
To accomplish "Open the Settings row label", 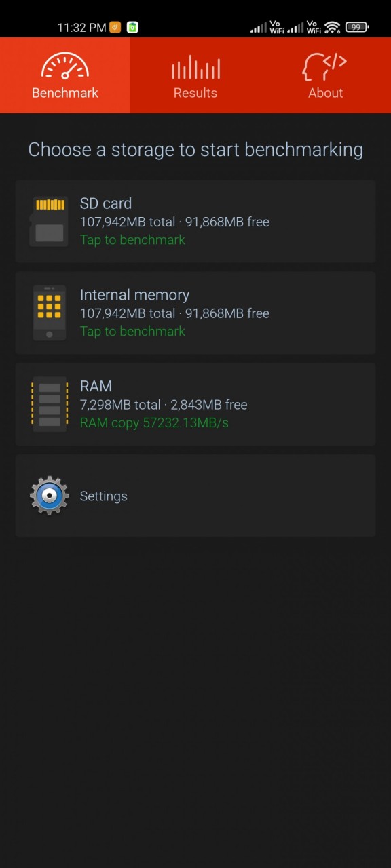I will (104, 496).
